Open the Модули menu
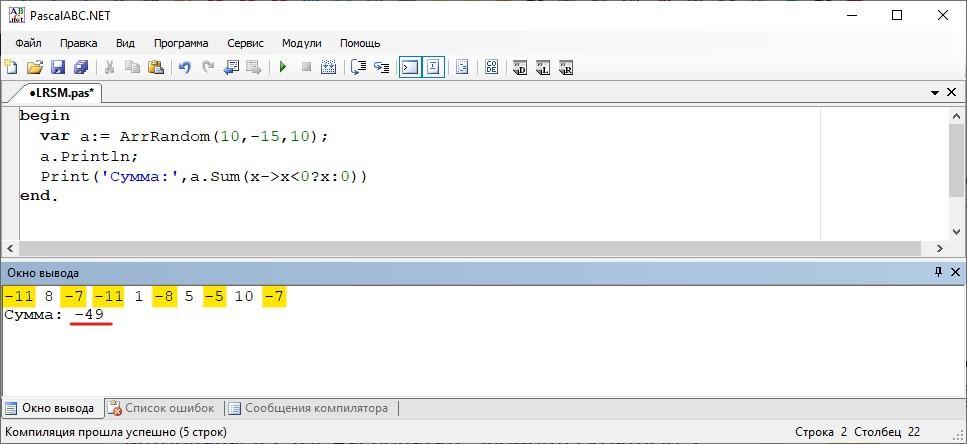This screenshot has width=967, height=444. click(x=302, y=43)
